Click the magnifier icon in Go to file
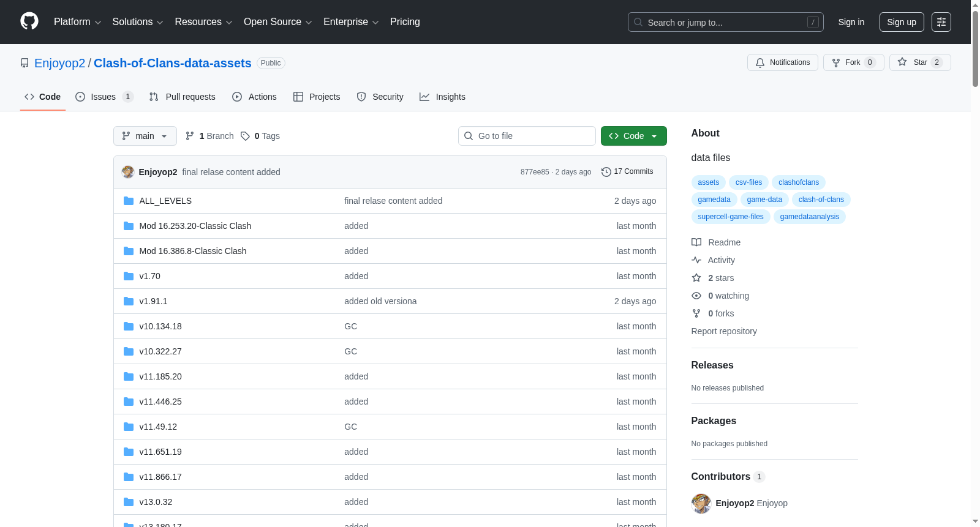Screen dimensions: 980x527 [469, 136]
